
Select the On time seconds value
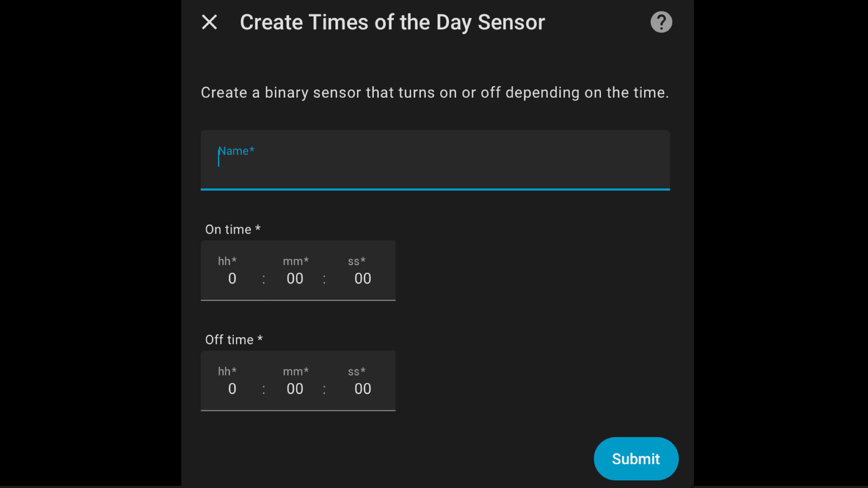point(362,279)
